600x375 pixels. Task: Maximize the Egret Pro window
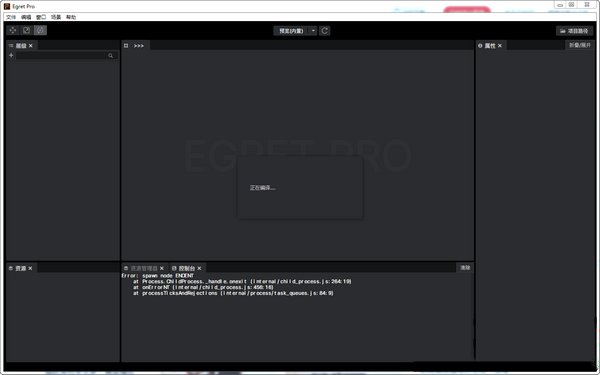(571, 5)
